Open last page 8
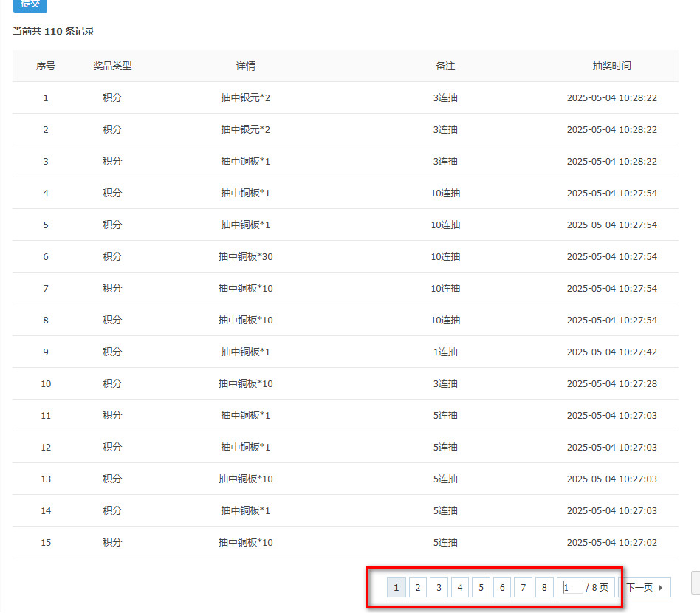Screen dimensions: 700x613 544,588
